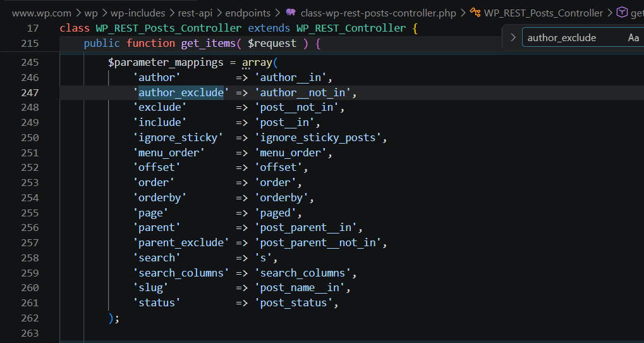The width and height of the screenshot is (644, 343).
Task: Click the 'paged' value string
Action: point(275,213)
